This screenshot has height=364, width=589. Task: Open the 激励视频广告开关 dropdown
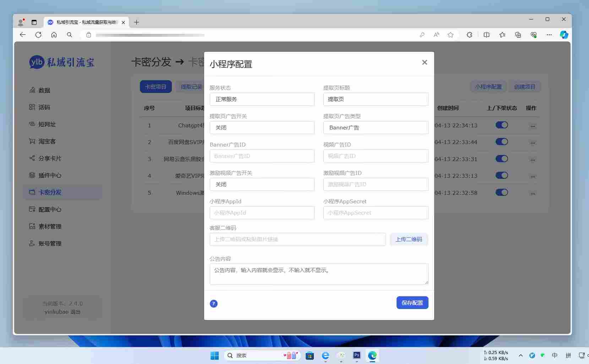tap(262, 184)
